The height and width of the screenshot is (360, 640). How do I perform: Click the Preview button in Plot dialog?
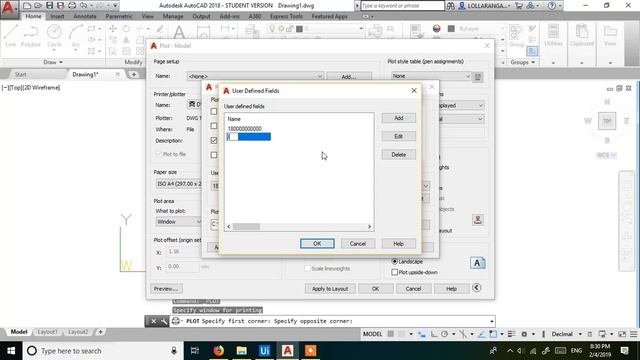(166, 289)
